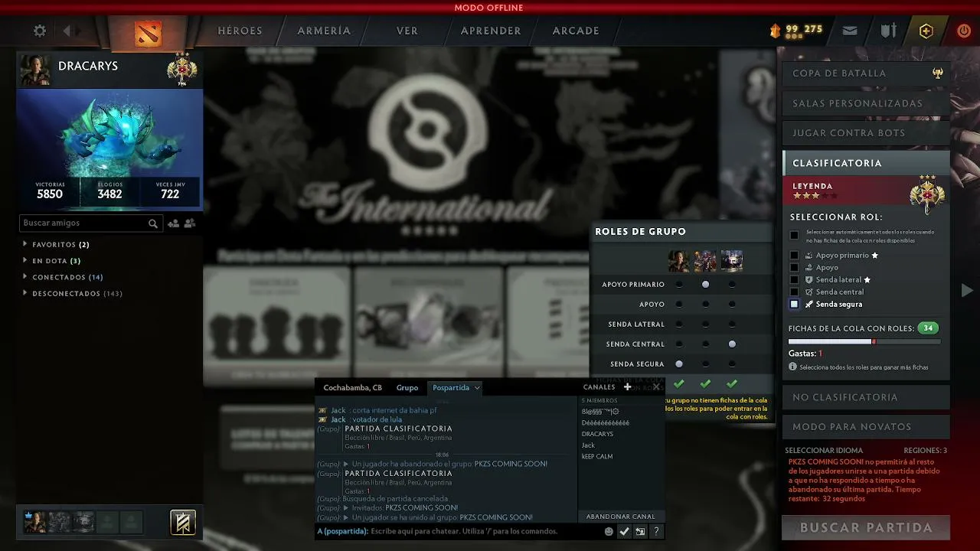
Task: Open the armory loadout icon in top bar
Action: pyautogui.click(x=888, y=31)
